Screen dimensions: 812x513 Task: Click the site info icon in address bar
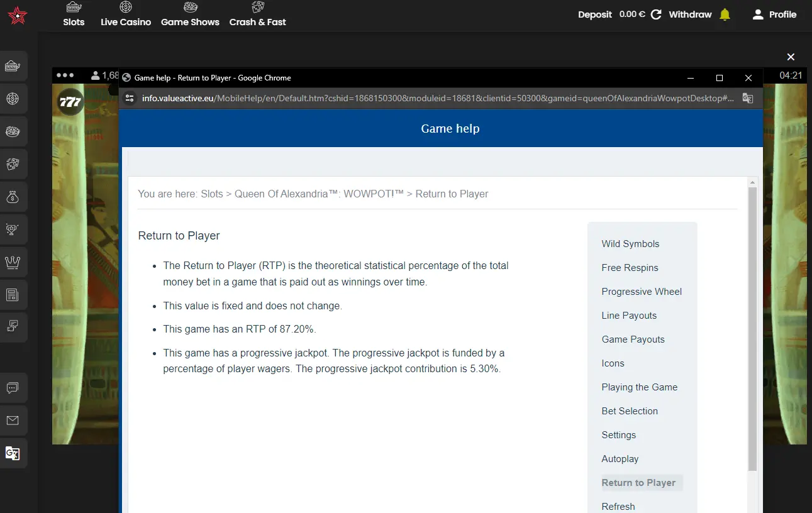(130, 98)
